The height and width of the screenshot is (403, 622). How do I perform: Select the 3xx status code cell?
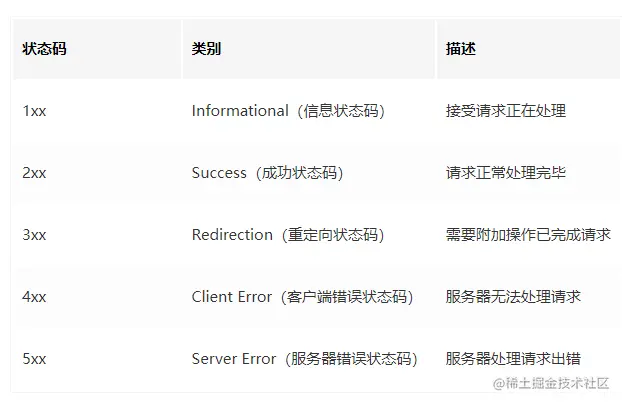34,234
